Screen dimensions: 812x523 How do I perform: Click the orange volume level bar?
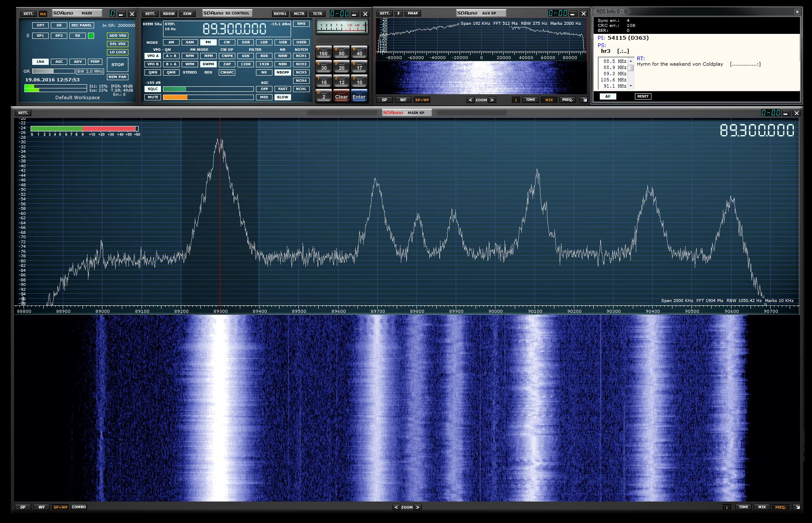[208, 97]
